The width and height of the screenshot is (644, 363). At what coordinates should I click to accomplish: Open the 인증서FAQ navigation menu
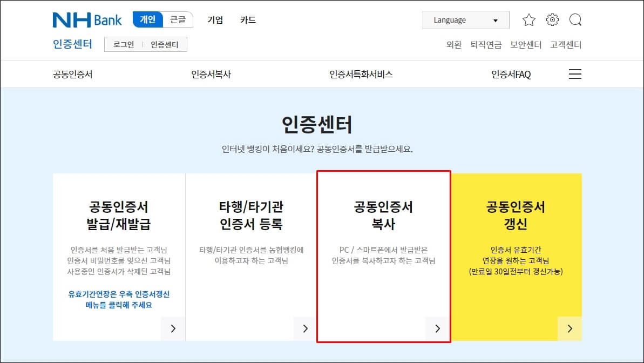(510, 74)
